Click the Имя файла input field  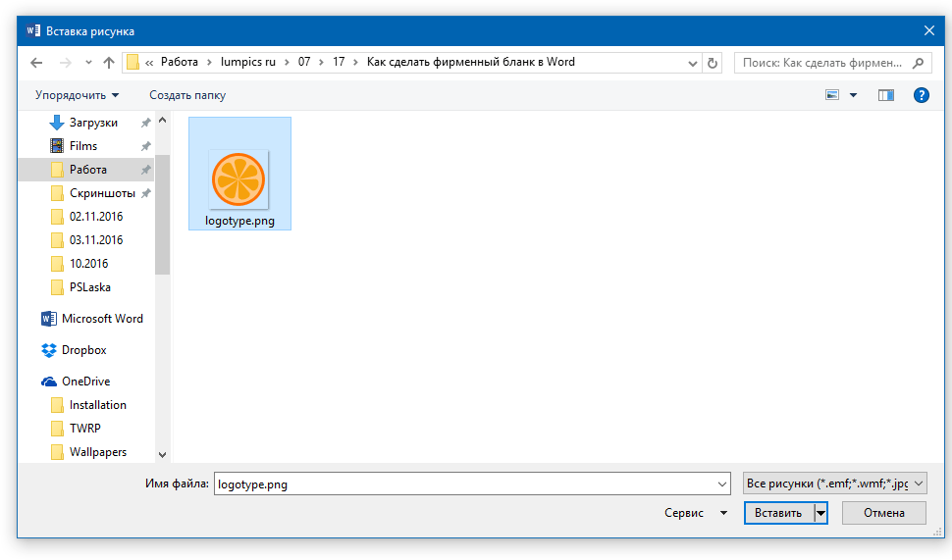pyautogui.click(x=466, y=484)
